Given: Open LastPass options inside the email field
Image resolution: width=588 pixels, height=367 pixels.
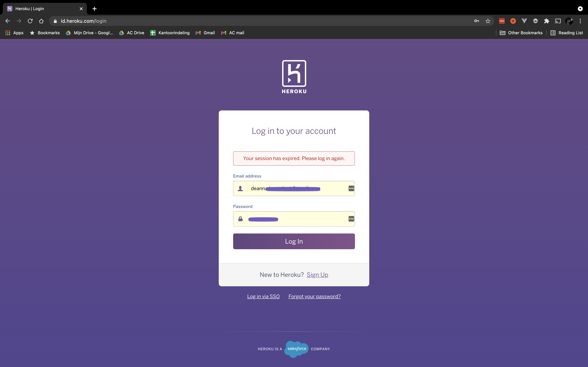Looking at the screenshot, I should pos(351,188).
